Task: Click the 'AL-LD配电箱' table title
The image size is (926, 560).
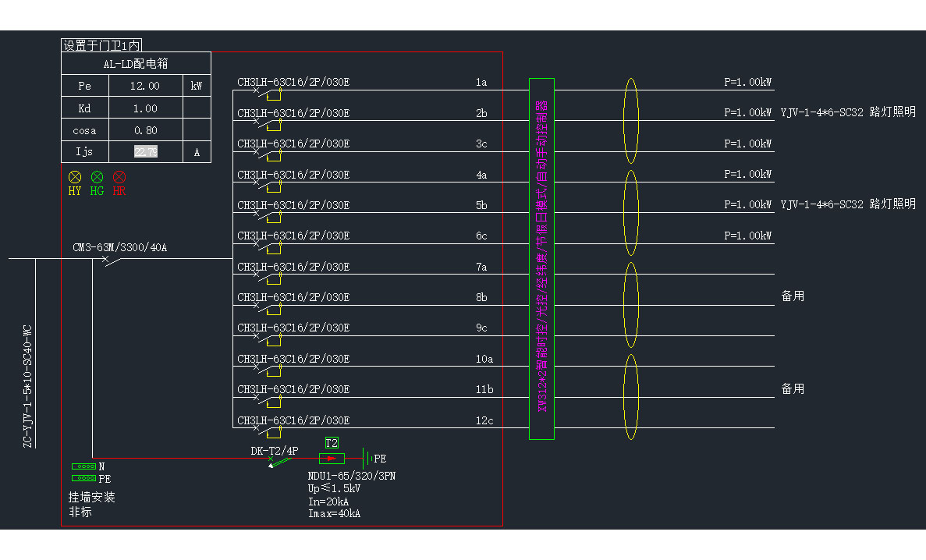Action: click(x=136, y=64)
